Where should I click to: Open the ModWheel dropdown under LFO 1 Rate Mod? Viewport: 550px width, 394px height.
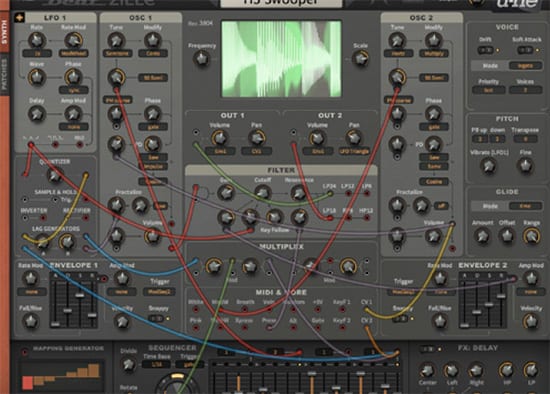[73, 54]
